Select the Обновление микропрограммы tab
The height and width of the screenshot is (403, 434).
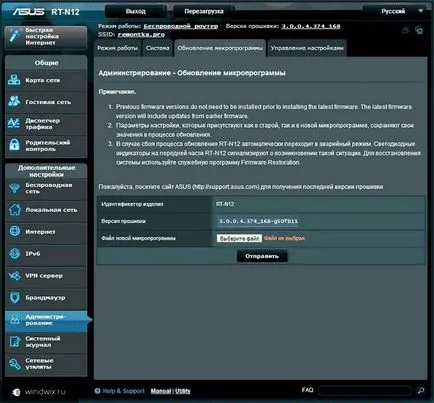pyautogui.click(x=220, y=48)
